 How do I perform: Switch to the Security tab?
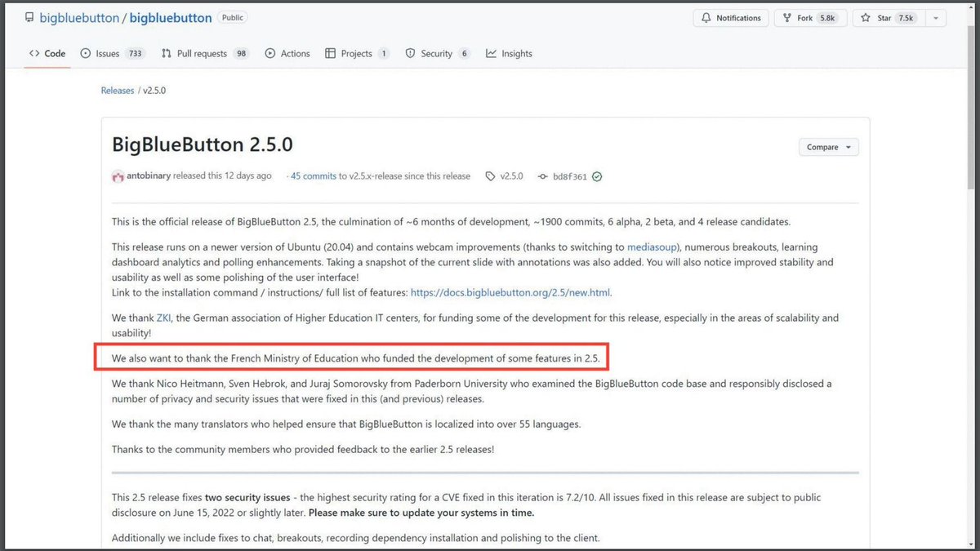click(438, 54)
